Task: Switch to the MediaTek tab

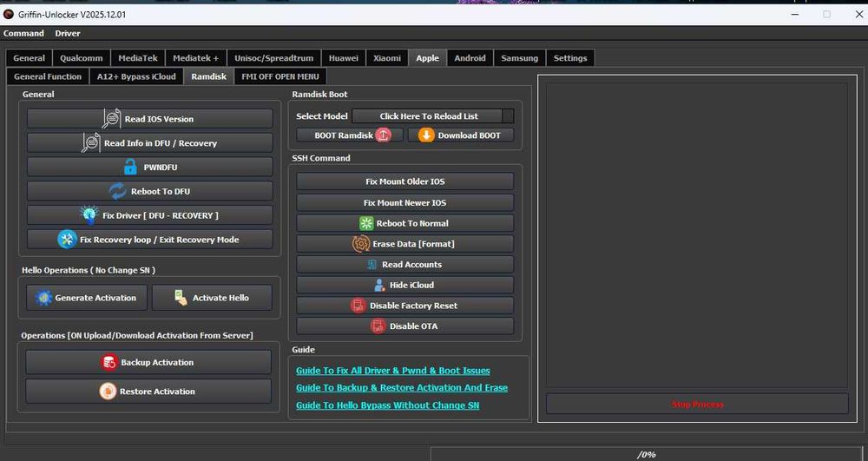Action: (138, 58)
